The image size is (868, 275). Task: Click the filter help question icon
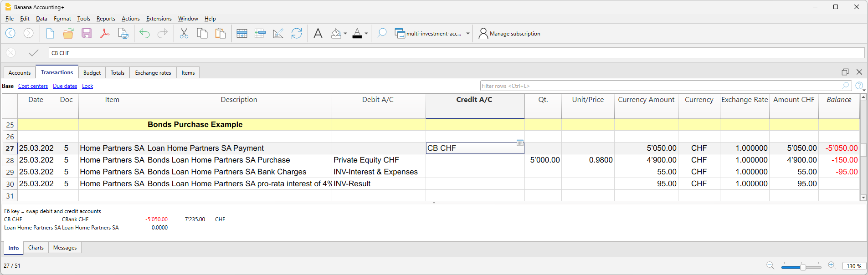pyautogui.click(x=859, y=86)
